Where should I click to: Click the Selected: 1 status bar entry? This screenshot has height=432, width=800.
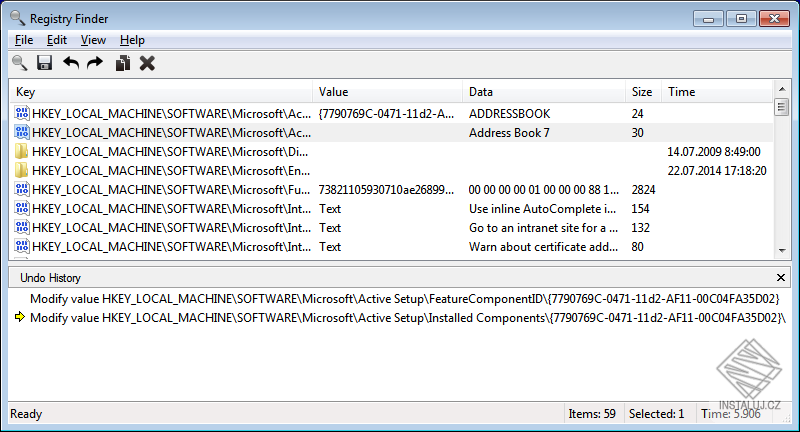[x=656, y=414]
